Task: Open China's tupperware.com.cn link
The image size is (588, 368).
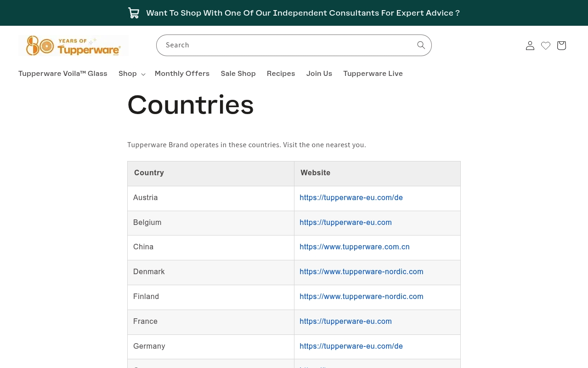Action: pos(355,247)
